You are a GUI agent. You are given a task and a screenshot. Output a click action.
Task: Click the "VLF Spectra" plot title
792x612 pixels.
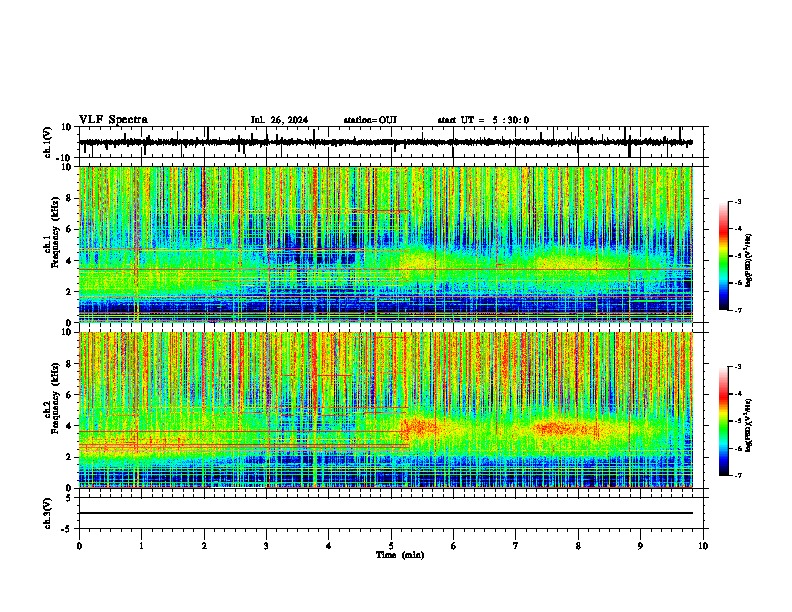113,120
